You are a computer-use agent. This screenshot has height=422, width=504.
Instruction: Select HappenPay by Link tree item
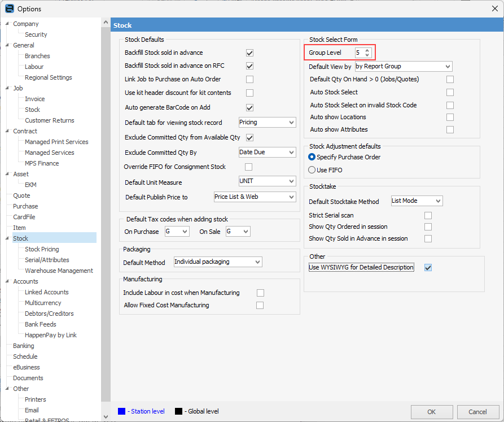click(51, 335)
